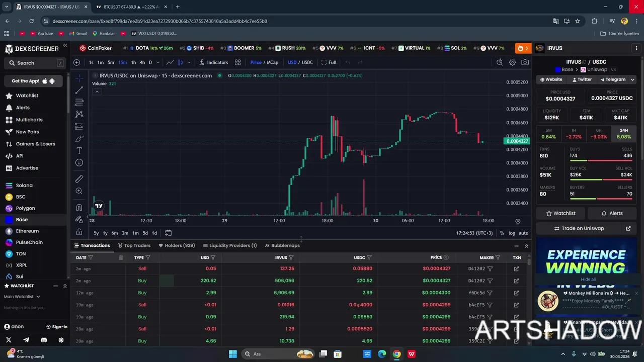Toggle Price / MCap display
This screenshot has height=362, width=644.
[264, 62]
